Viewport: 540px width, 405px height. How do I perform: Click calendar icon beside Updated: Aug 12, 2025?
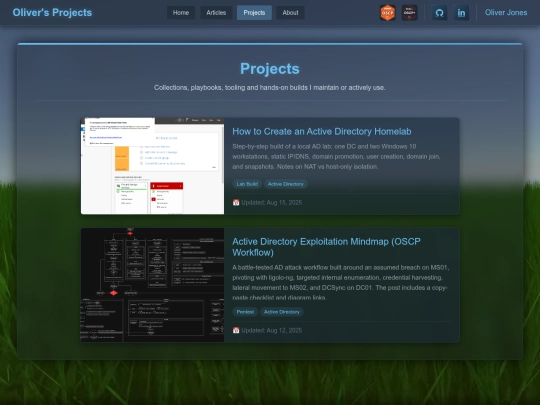pos(236,330)
